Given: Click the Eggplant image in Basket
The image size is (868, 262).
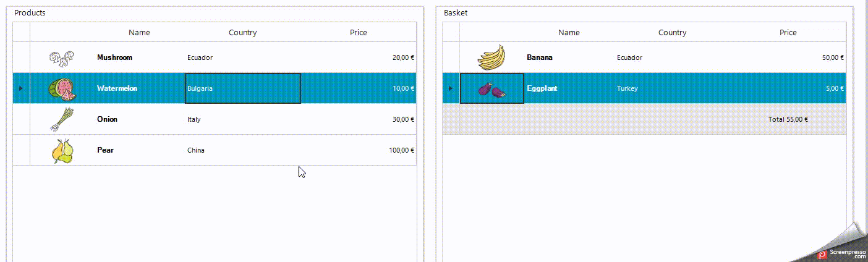Looking at the screenshot, I should [491, 89].
